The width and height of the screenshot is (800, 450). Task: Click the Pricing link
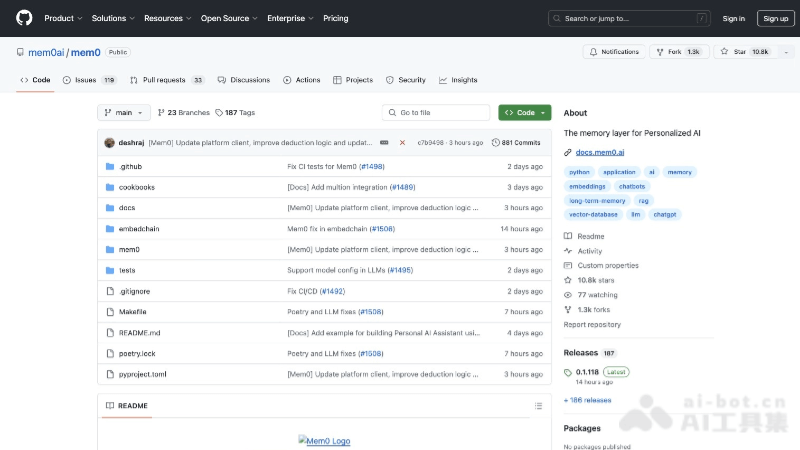pyautogui.click(x=336, y=18)
